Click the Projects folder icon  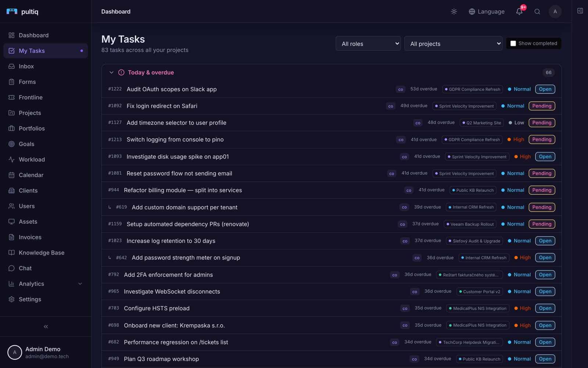pos(11,113)
